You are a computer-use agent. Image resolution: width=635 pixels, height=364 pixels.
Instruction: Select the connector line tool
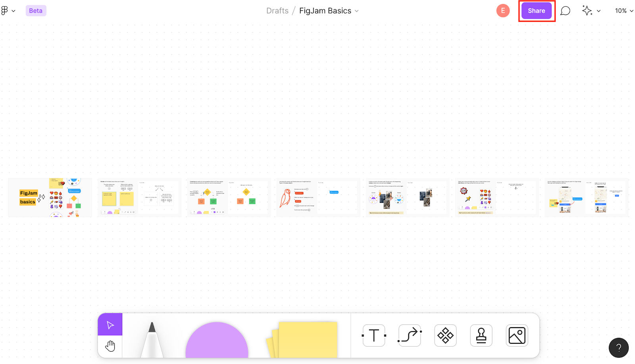410,335
